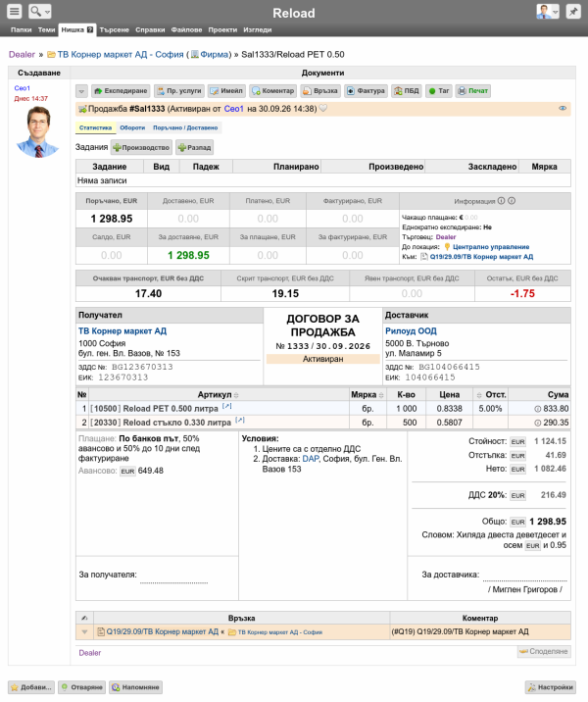Select the Статистика sub-tab
The image size is (588, 702).
(95, 127)
